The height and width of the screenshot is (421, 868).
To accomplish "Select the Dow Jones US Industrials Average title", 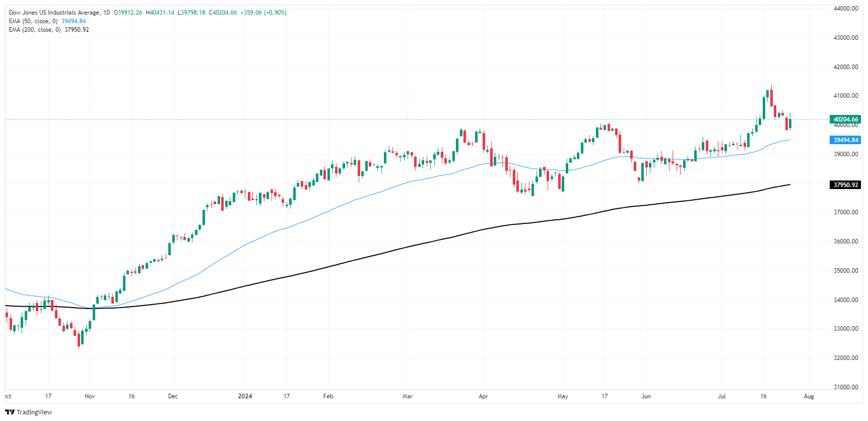I will 54,13.
